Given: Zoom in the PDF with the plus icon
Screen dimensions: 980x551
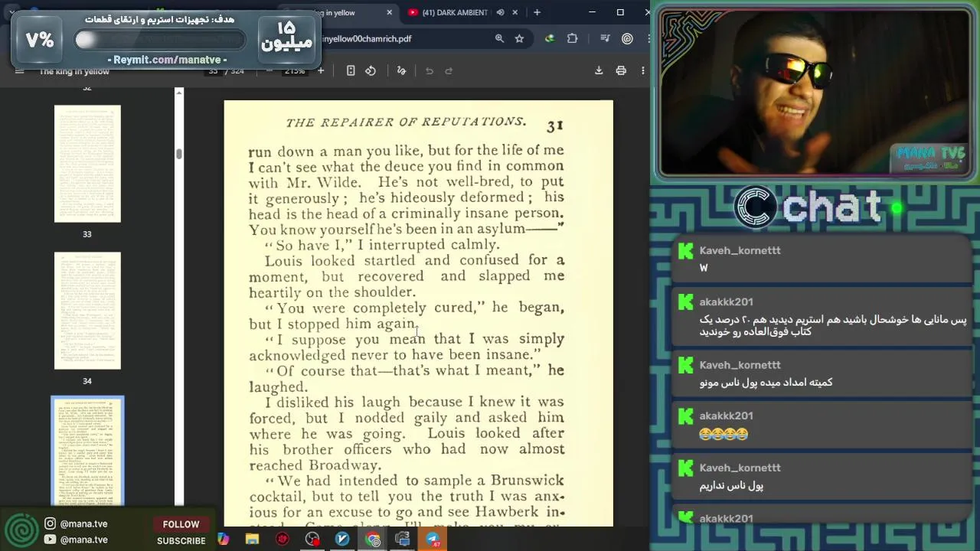Looking at the screenshot, I should [x=321, y=70].
